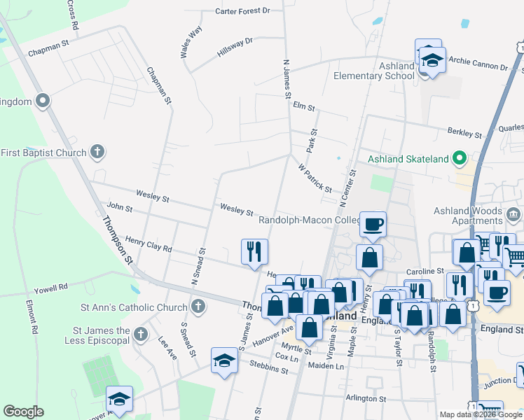
Task: Select First Baptist Church text label
Action: point(43,153)
